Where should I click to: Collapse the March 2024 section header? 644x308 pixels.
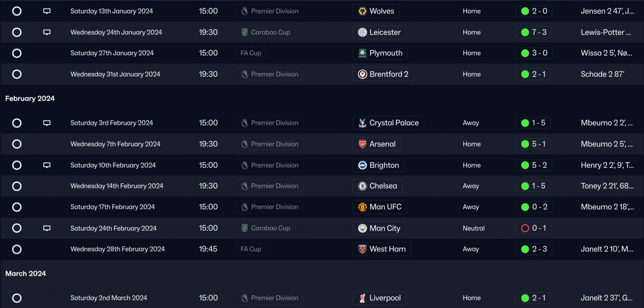click(x=26, y=273)
